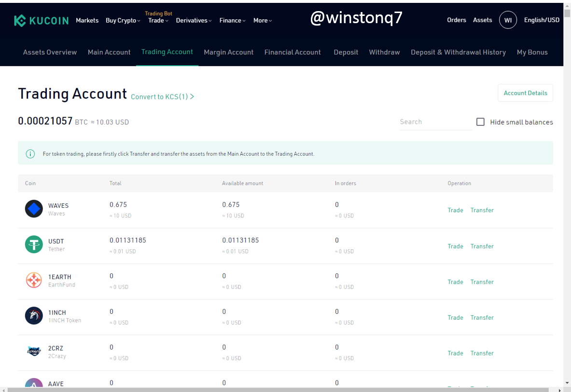Click the Available amount column header
The width and height of the screenshot is (571, 392).
click(x=242, y=183)
